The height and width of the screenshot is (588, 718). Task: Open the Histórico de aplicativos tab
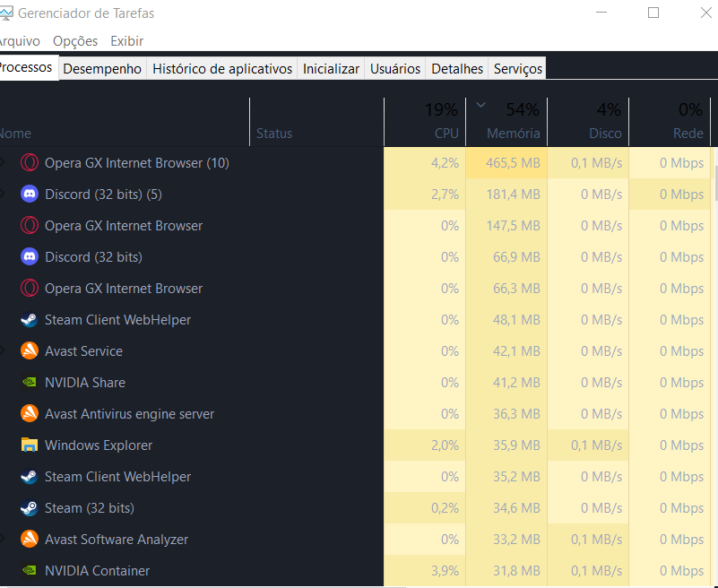click(x=222, y=69)
